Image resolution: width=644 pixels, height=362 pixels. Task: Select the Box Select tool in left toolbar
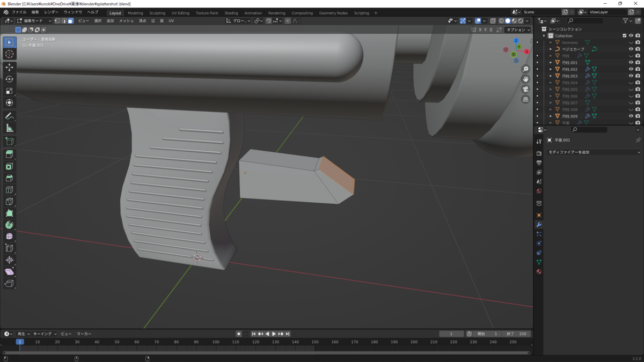tap(9, 42)
